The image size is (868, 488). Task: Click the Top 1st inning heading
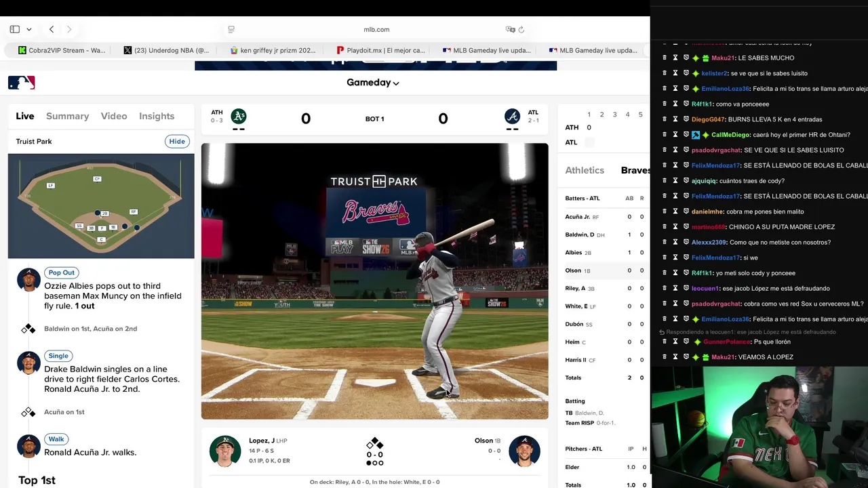37,480
